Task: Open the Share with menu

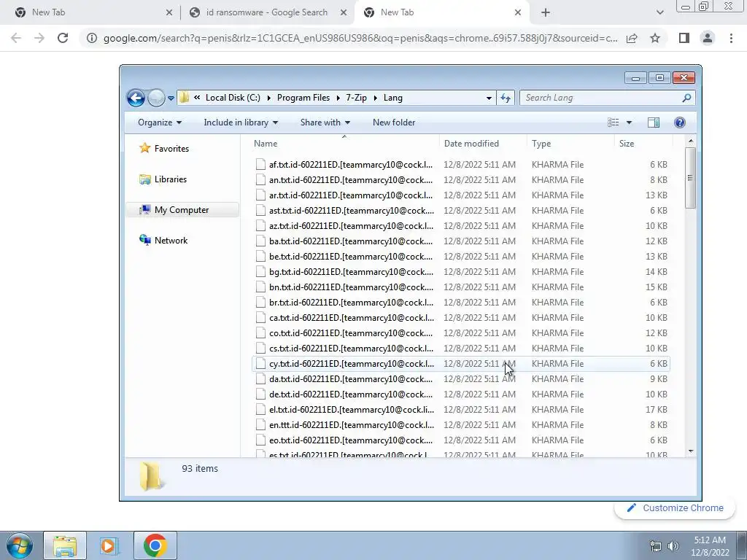Action: click(325, 122)
